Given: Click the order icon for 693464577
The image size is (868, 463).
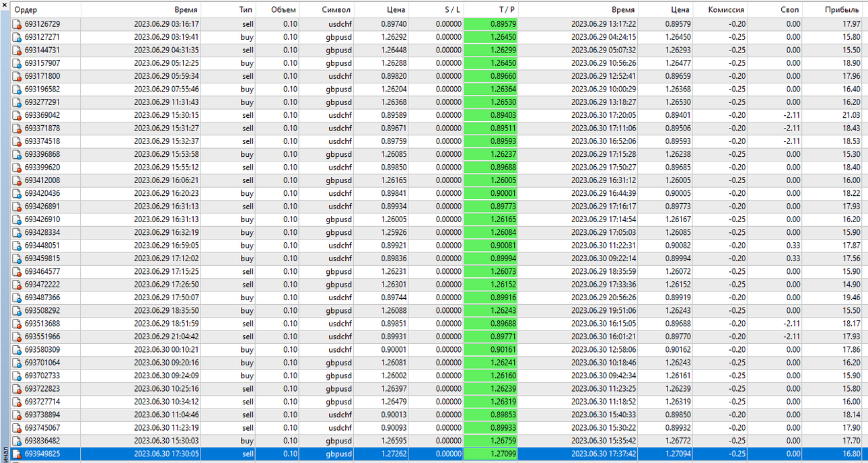Looking at the screenshot, I should (17, 271).
